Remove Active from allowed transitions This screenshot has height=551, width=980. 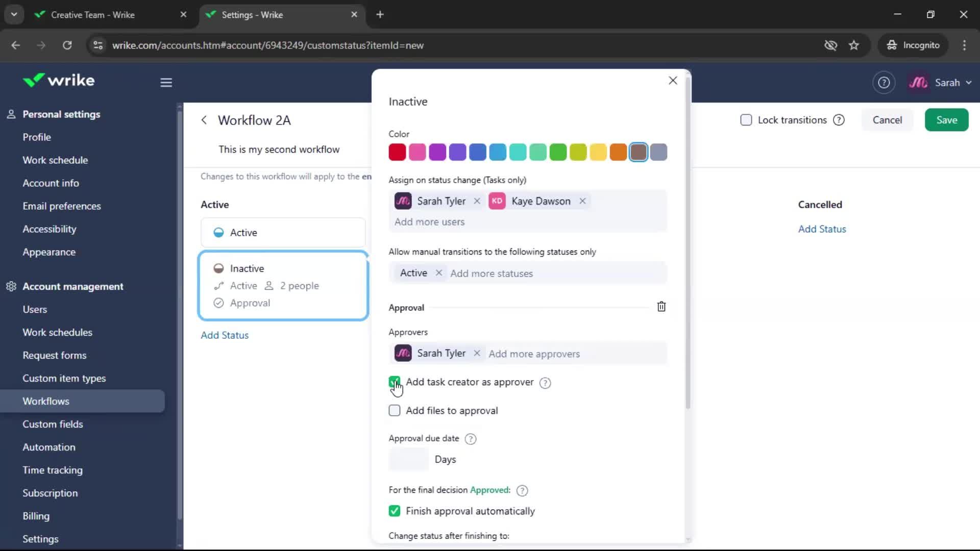tap(438, 273)
